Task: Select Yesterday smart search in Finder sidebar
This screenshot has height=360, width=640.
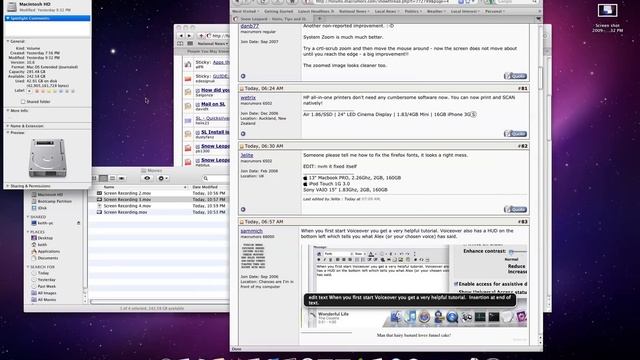Action: click(43, 280)
